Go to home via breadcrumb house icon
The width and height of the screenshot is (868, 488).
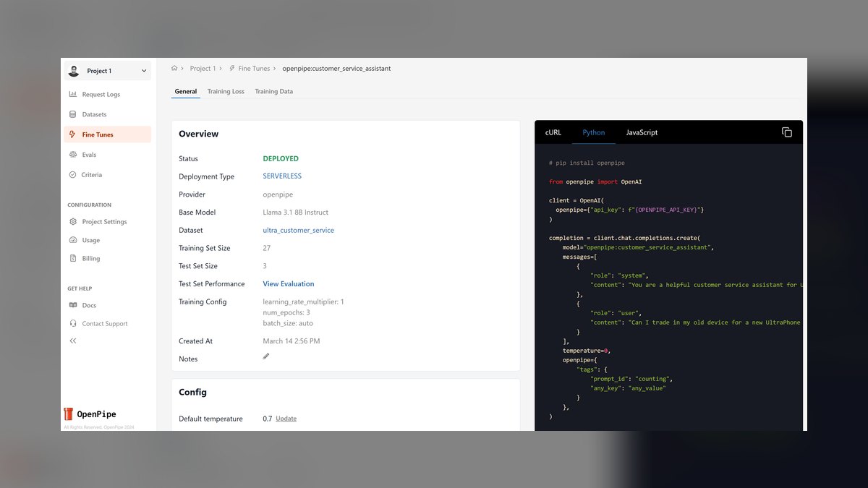coord(174,69)
